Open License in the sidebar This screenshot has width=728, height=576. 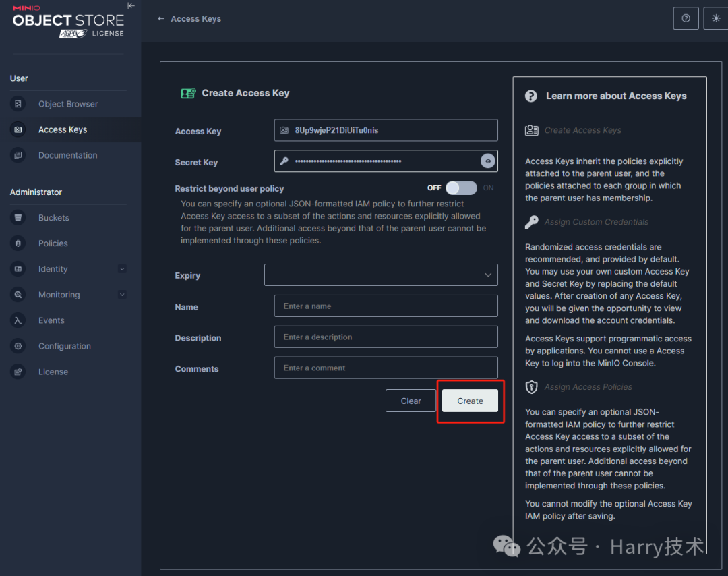53,372
